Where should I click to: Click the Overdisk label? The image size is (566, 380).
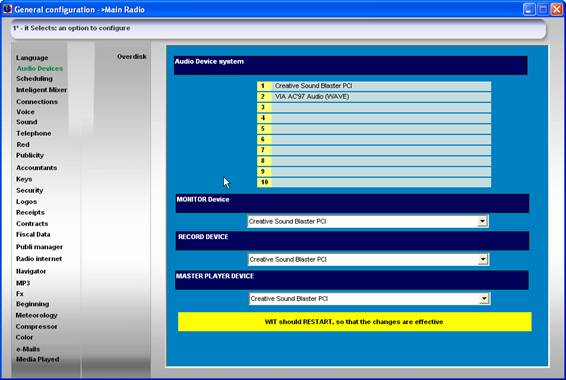pyautogui.click(x=132, y=57)
